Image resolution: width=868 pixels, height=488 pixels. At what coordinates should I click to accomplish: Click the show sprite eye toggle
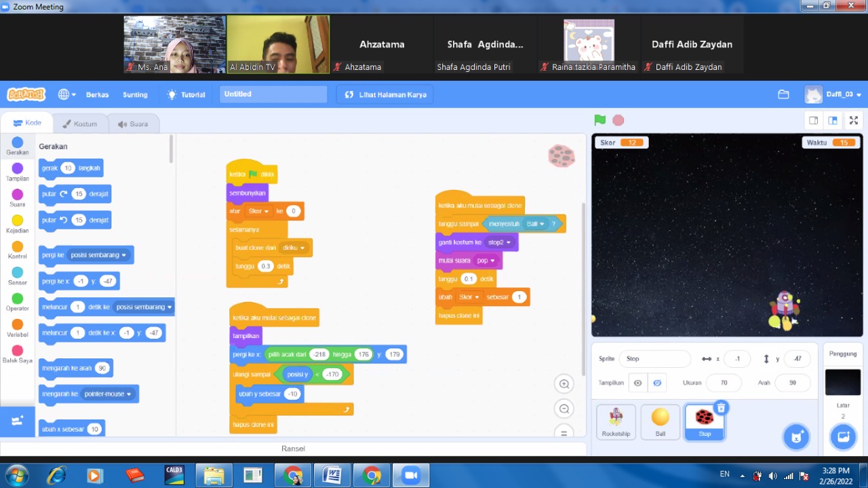pyautogui.click(x=637, y=383)
